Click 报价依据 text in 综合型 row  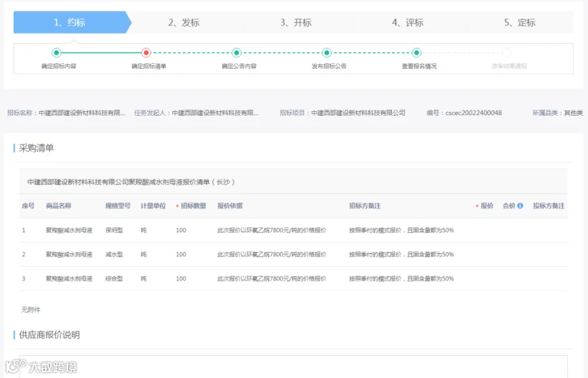pos(272,279)
